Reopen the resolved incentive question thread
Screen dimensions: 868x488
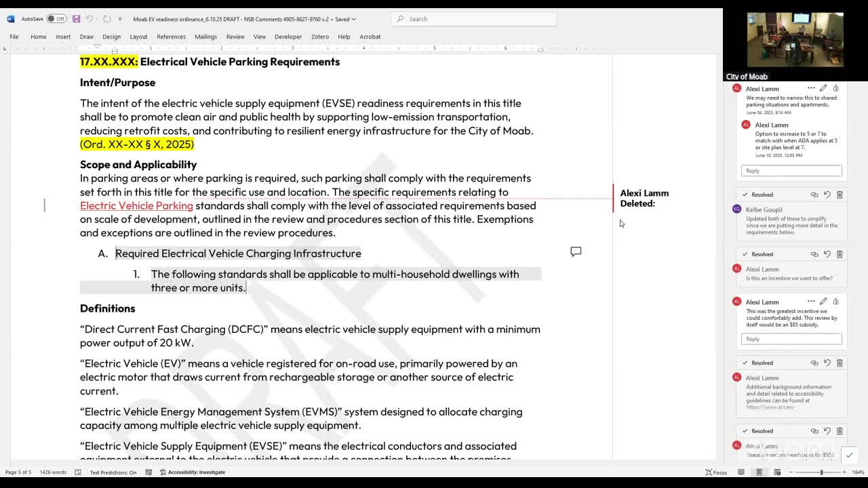coord(827,254)
